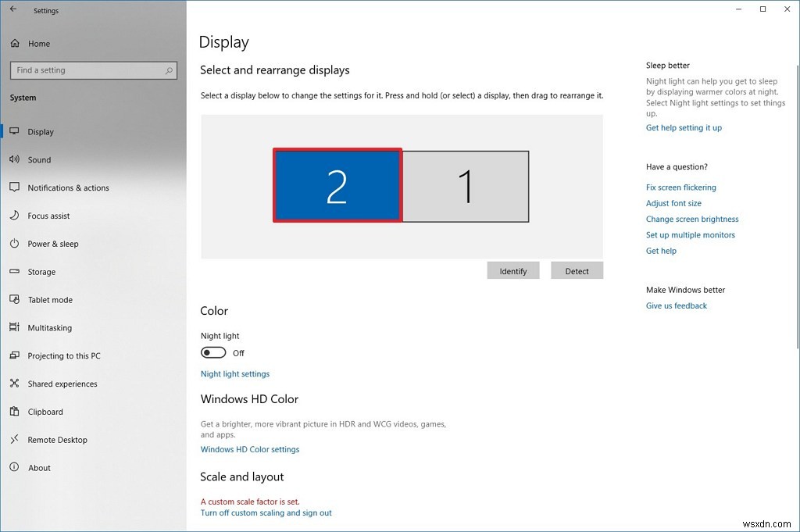Open Set up multiple monitors link
Viewport: 800px width, 532px height.
tap(691, 234)
